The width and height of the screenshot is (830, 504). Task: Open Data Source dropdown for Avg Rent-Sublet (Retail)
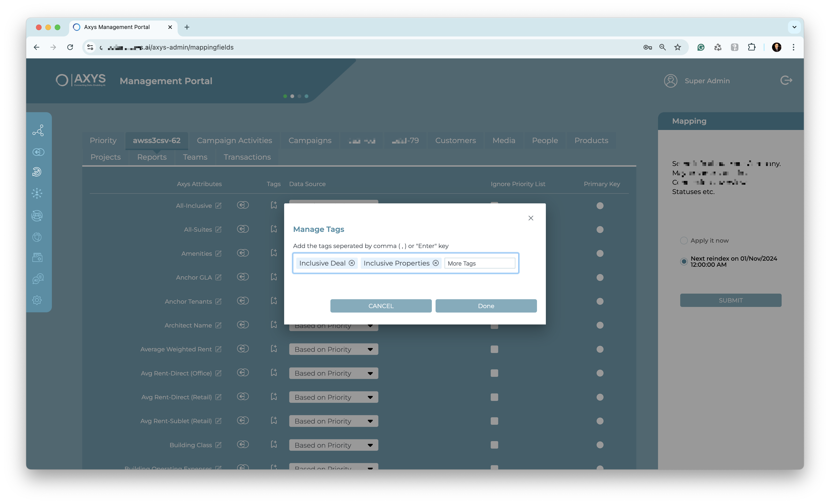coord(333,421)
